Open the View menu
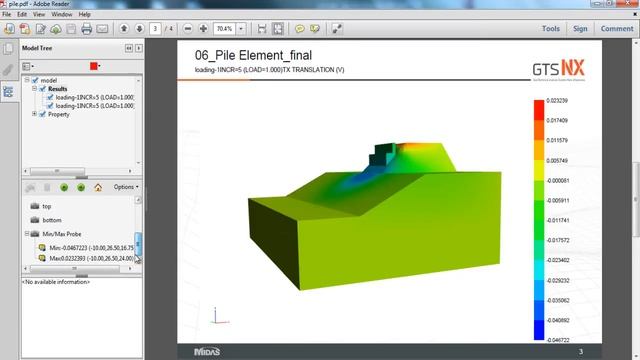Screen dimensions: 640x360 [x=39, y=14]
